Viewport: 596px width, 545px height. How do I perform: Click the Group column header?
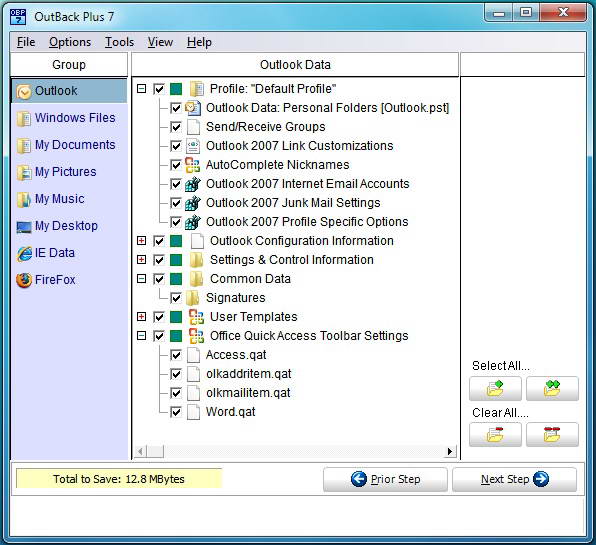point(69,65)
